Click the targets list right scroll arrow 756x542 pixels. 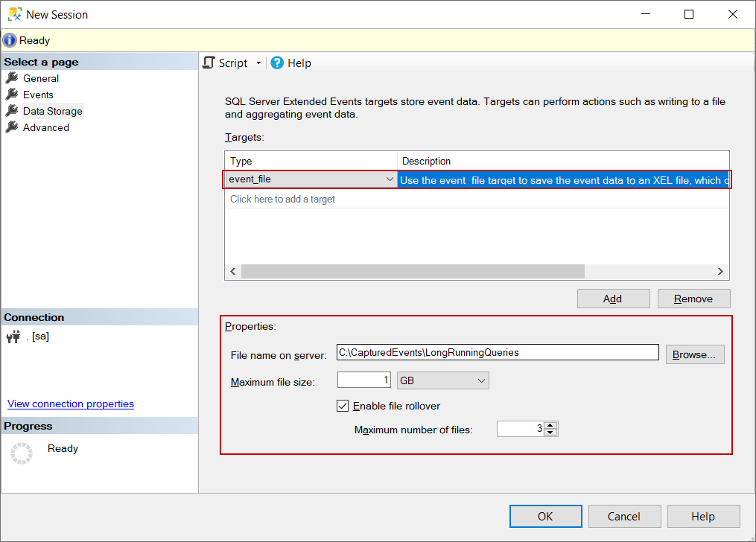720,271
